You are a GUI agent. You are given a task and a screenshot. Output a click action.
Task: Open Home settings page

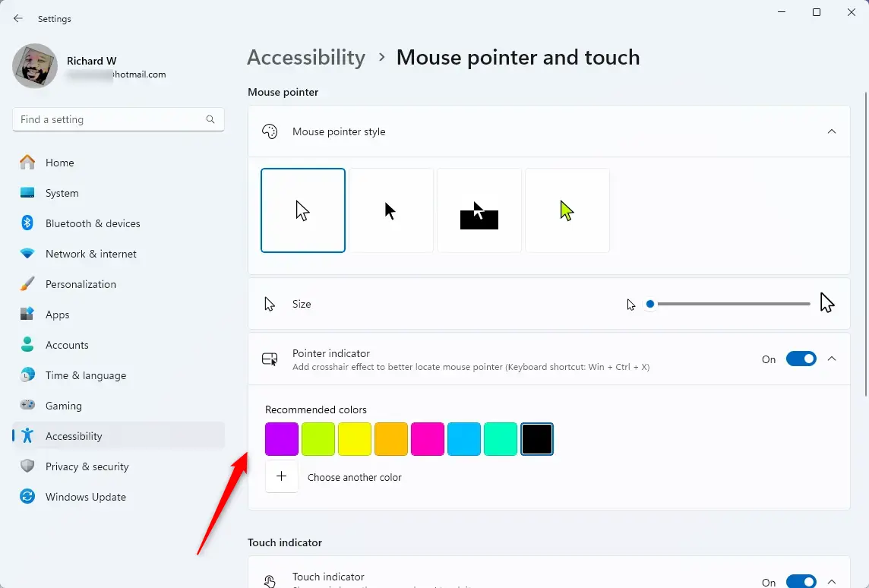coord(118,163)
